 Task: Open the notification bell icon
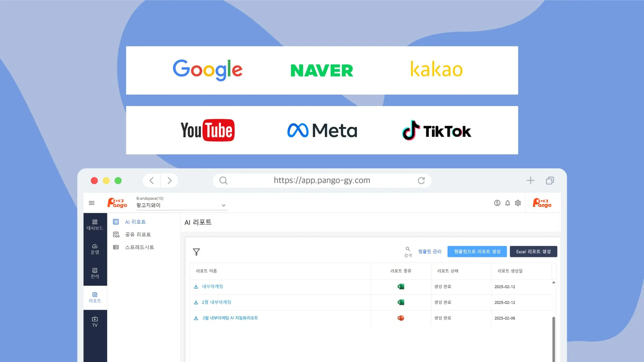pos(507,203)
